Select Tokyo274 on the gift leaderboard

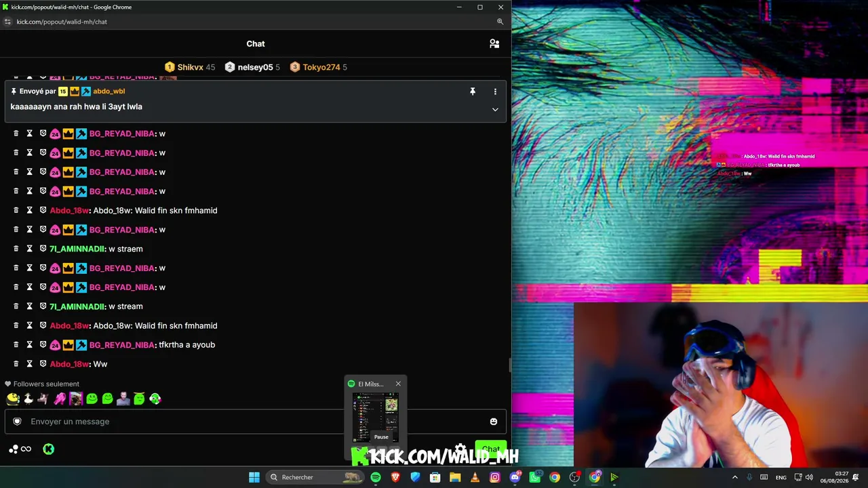321,67
